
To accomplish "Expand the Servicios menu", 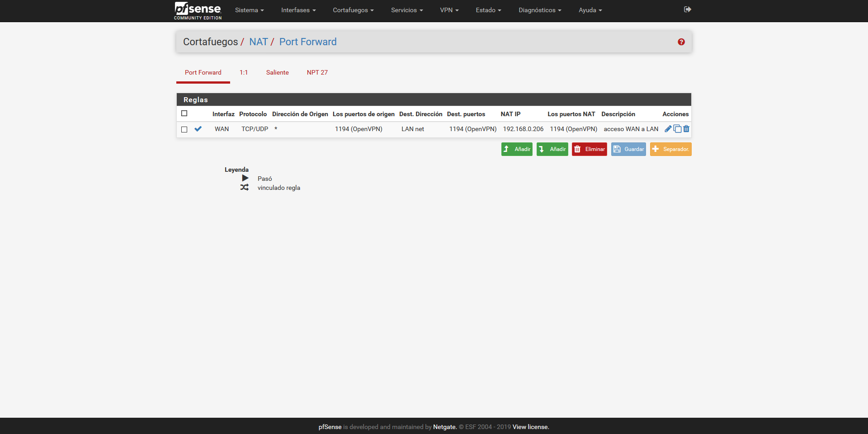I will [x=407, y=10].
